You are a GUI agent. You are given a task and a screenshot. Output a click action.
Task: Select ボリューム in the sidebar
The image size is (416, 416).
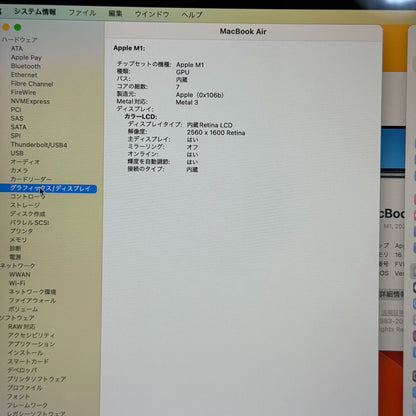pyautogui.click(x=24, y=309)
